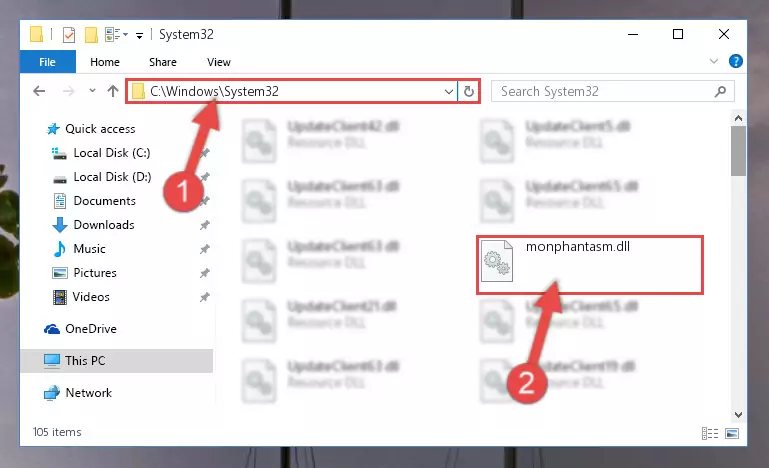Screen dimensions: 769x468
Task: Switch to details view layout
Action: (x=710, y=434)
